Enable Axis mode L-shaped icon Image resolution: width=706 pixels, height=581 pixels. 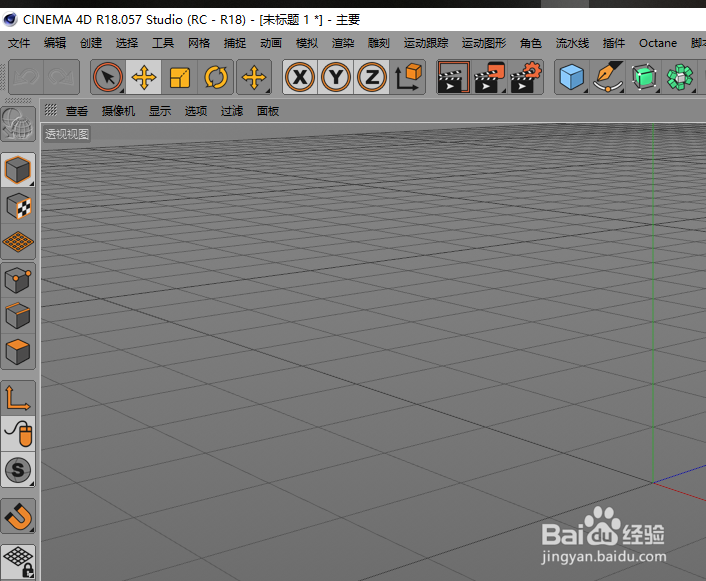pyautogui.click(x=18, y=398)
